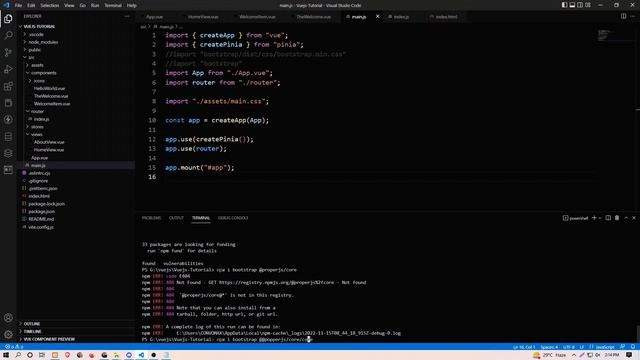The width and height of the screenshot is (640, 360).
Task: Close the main.js editor tab
Action: coord(378,16)
